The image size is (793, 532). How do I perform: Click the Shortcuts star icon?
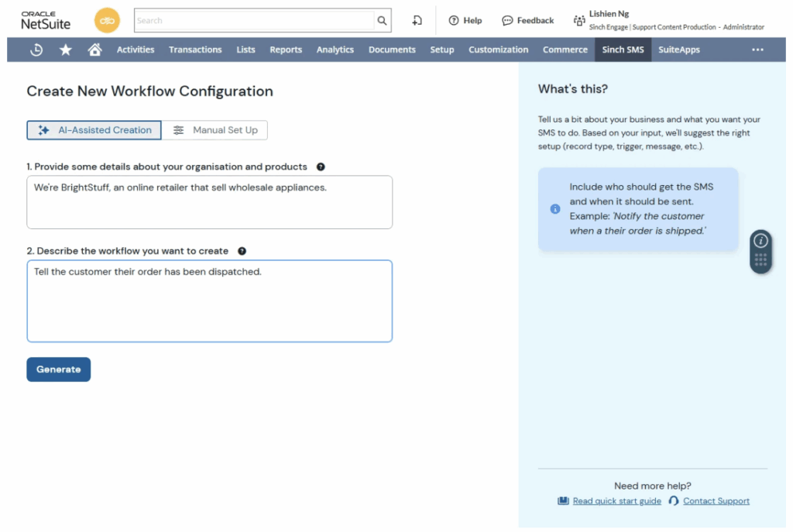click(x=66, y=50)
